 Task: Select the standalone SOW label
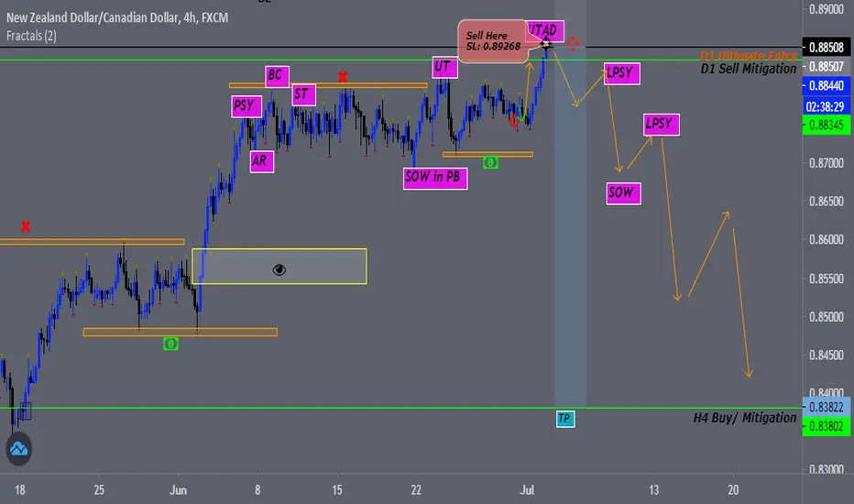[x=623, y=193]
